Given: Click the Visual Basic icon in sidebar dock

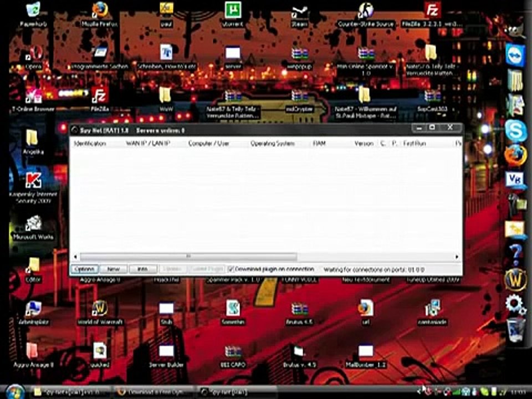Looking at the screenshot, I should click(x=515, y=180).
